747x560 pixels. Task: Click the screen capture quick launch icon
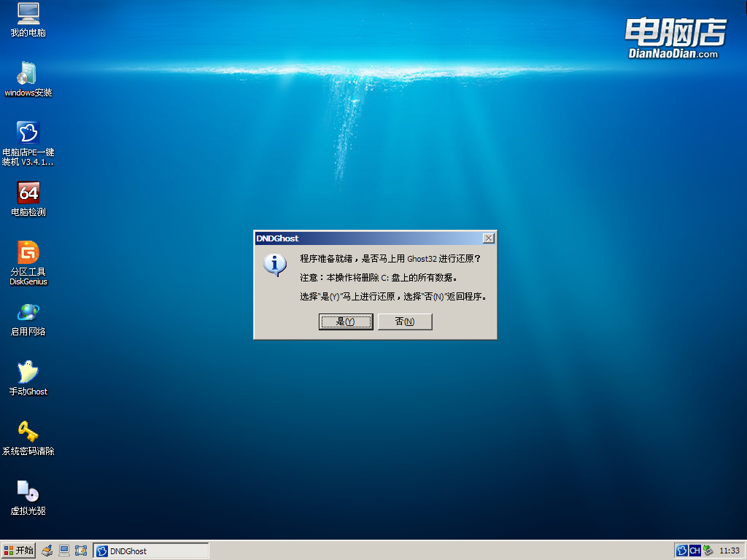(x=81, y=551)
